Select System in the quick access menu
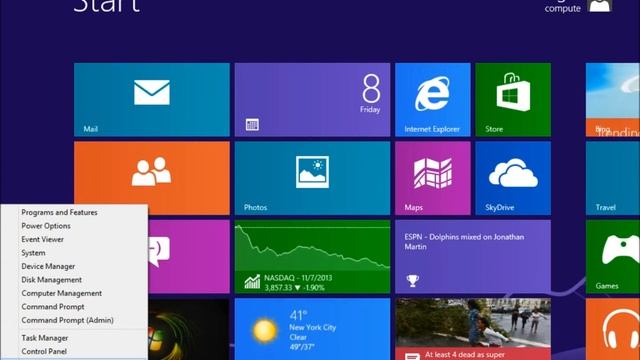The width and height of the screenshot is (640, 360). click(x=33, y=253)
